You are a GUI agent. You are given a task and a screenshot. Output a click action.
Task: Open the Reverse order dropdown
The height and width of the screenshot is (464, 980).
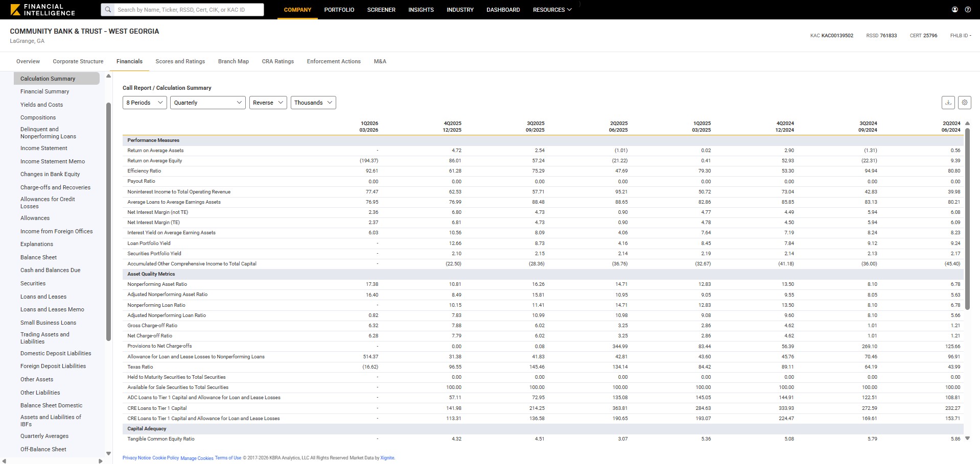268,103
